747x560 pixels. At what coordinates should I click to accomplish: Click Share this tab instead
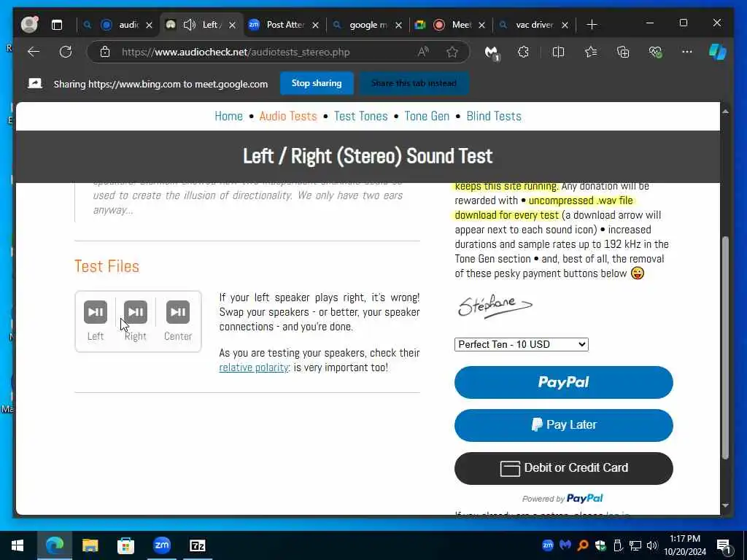tap(414, 83)
